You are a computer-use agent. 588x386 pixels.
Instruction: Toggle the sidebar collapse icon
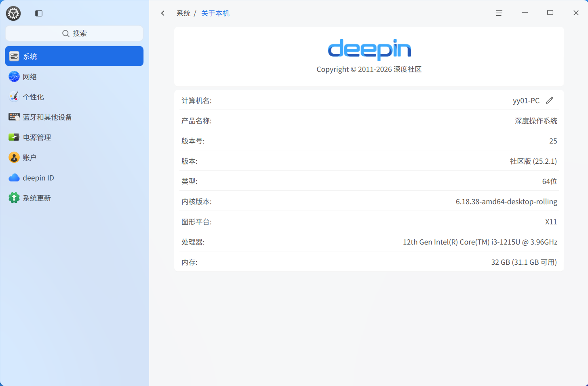pos(39,13)
